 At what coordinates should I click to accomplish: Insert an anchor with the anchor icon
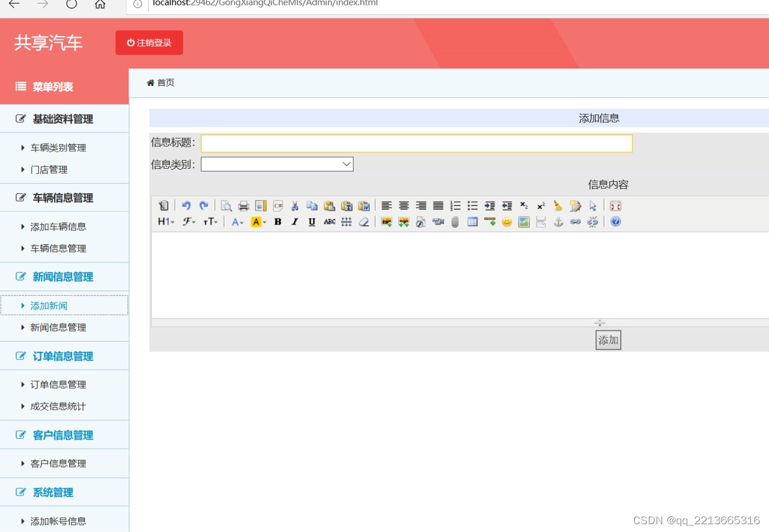[x=558, y=222]
